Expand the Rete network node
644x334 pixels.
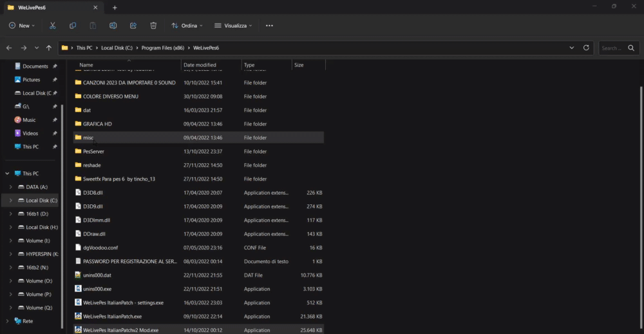pyautogui.click(x=7, y=321)
